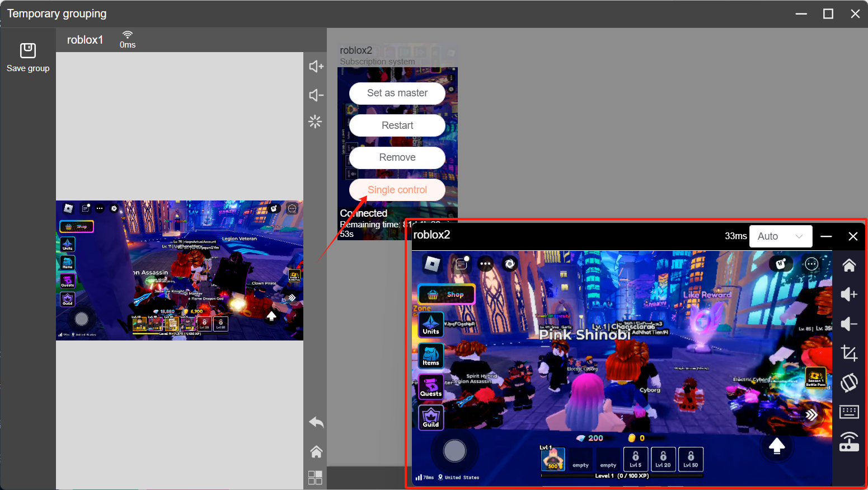Screen dimensions: 868x490
Task: Click the bear face icon in roblox2 game
Action: pyautogui.click(x=781, y=264)
